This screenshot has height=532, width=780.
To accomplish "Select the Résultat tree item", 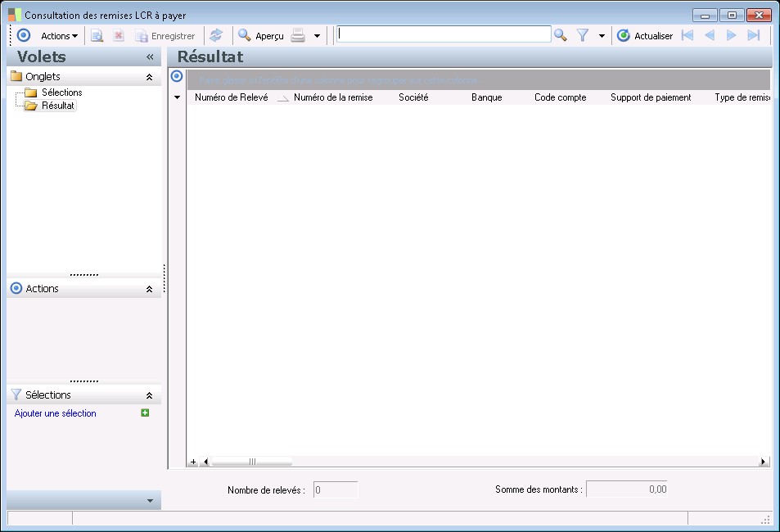I will (x=58, y=106).
